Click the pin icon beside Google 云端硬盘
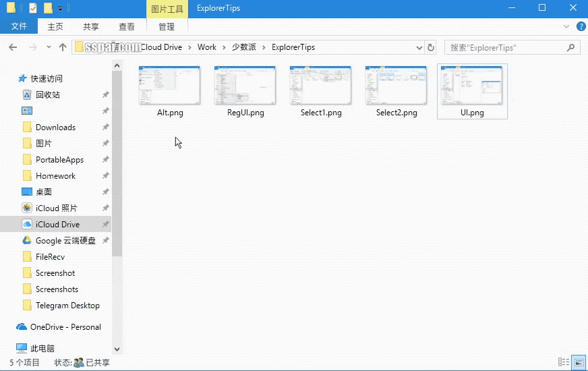The image size is (588, 371). click(106, 240)
